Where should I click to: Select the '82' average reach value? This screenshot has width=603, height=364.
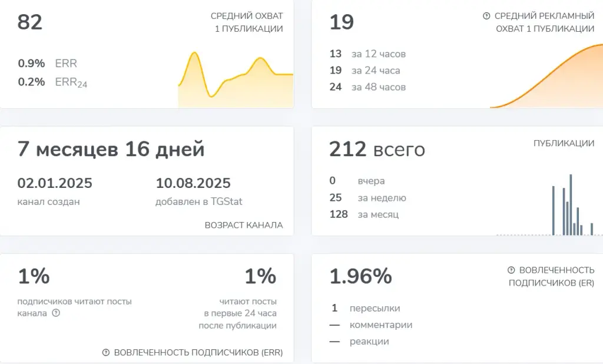coord(29,22)
